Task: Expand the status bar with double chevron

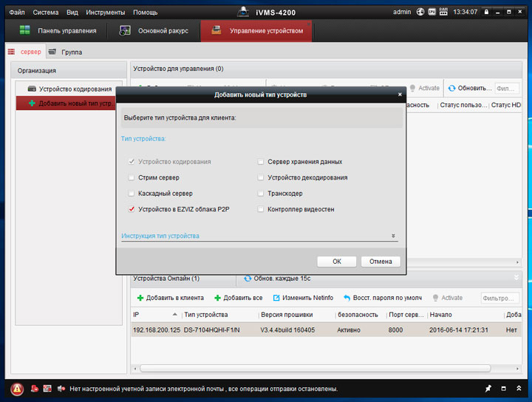Action: [x=516, y=389]
